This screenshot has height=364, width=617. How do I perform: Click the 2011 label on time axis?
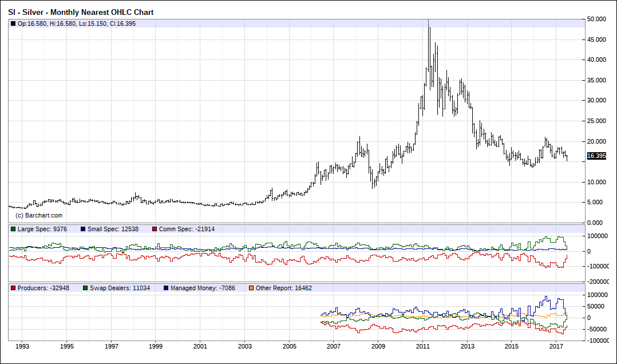(x=423, y=347)
